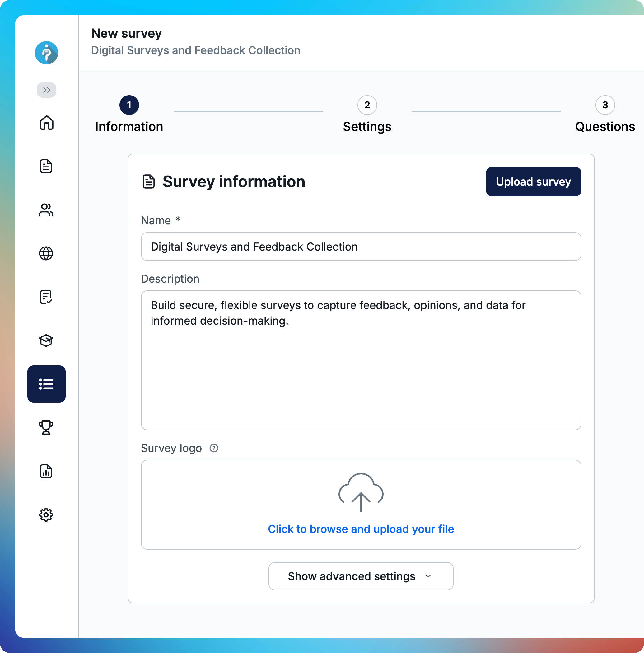
Task: Go to step 1 Information
Action: (x=129, y=105)
